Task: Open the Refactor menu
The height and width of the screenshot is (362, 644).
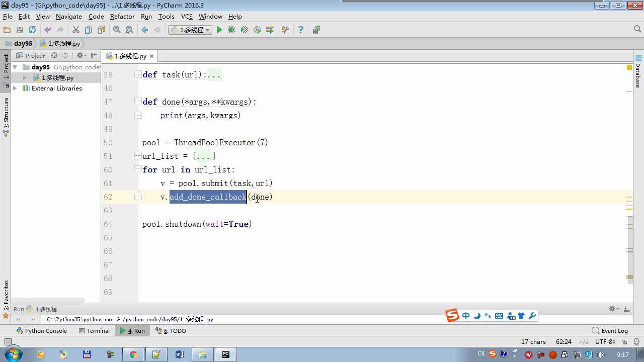Action: (x=122, y=17)
